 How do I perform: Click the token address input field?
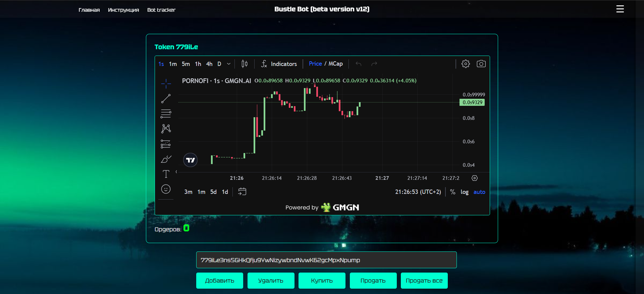326,260
